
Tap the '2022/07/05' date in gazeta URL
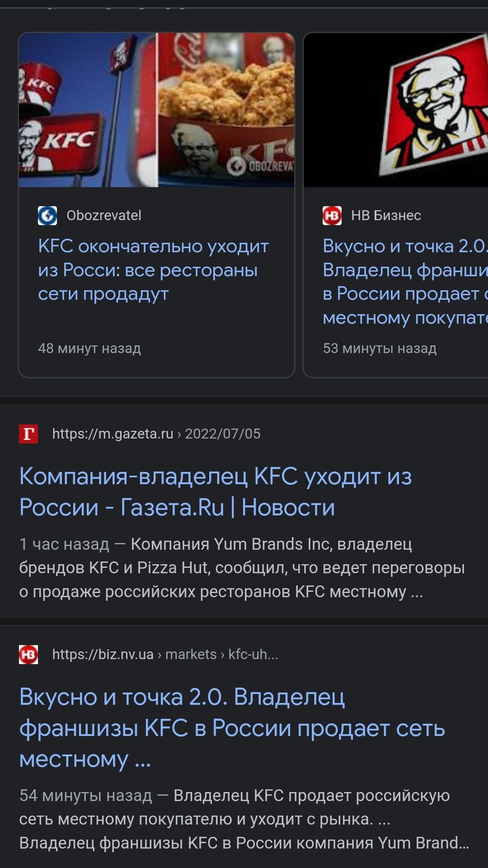coord(223,434)
